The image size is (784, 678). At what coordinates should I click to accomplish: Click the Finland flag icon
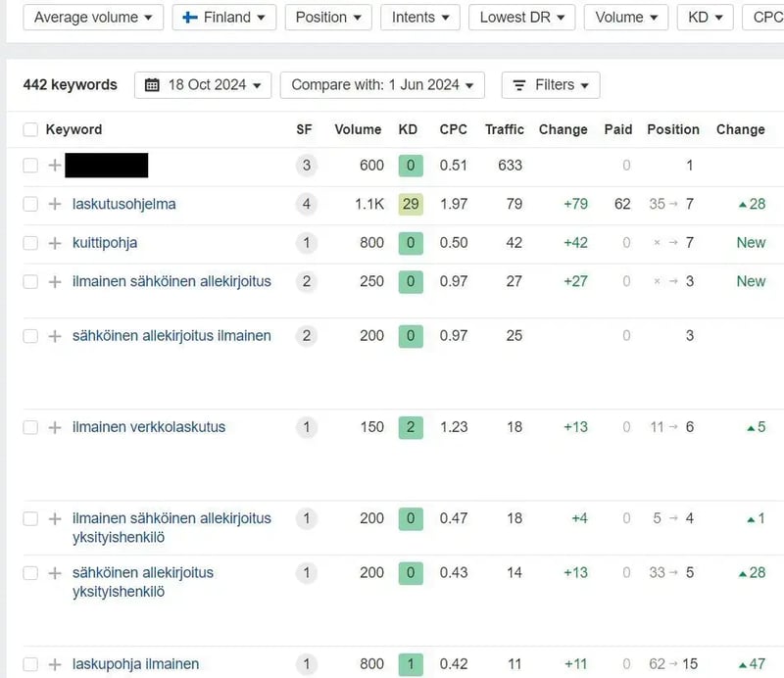[x=190, y=18]
